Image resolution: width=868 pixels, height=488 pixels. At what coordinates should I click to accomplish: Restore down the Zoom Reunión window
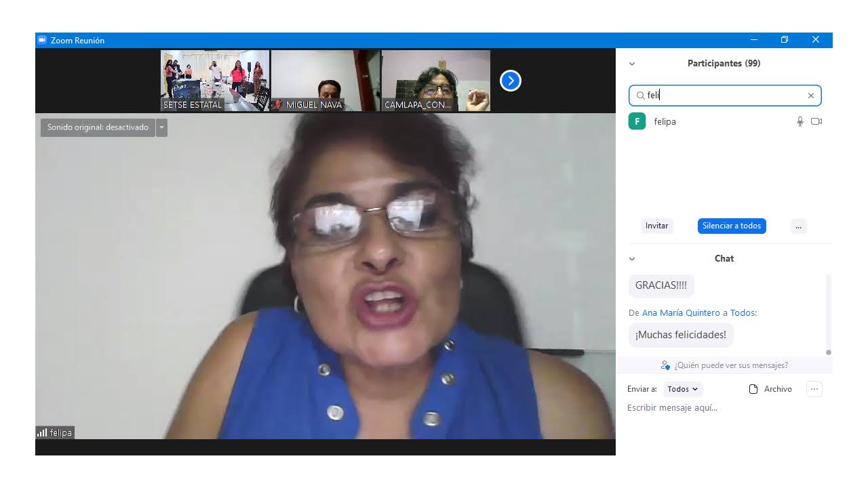point(785,40)
